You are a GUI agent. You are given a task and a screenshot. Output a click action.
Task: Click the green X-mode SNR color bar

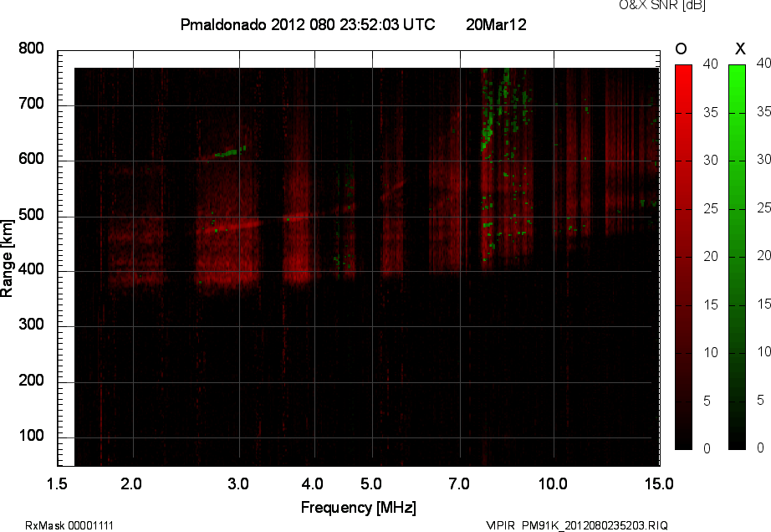pyautogui.click(x=737, y=257)
